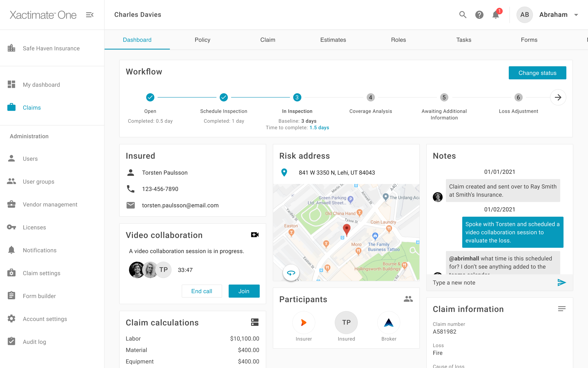Send note with the paper plane icon
This screenshot has width=588, height=368.
(561, 283)
